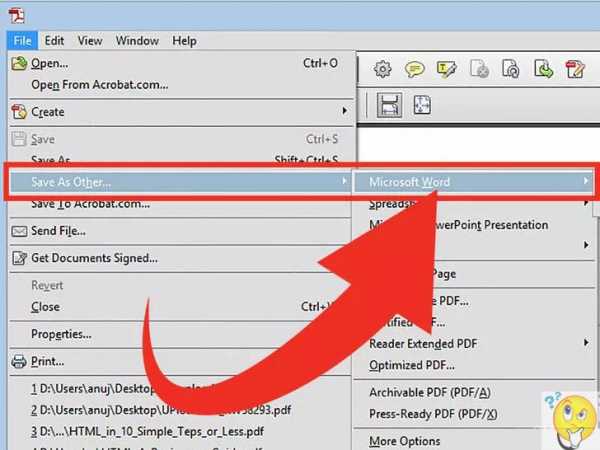Click the fit one full page icon

422,105
